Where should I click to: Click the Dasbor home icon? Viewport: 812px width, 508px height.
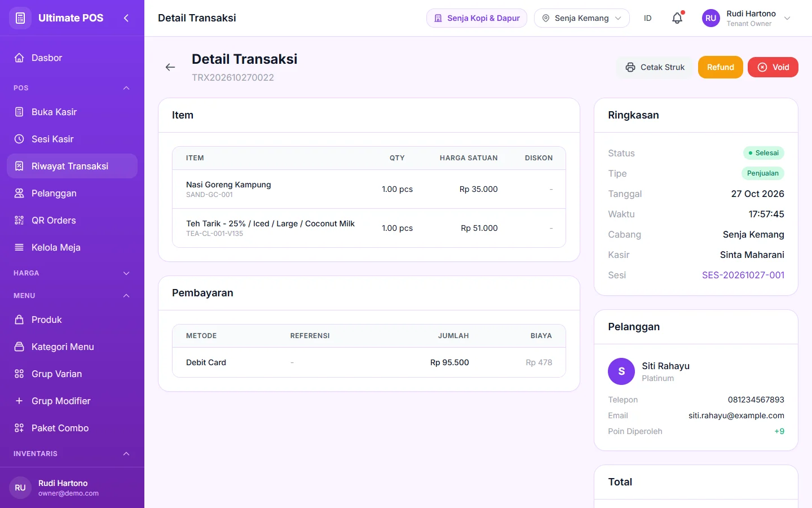(19, 58)
